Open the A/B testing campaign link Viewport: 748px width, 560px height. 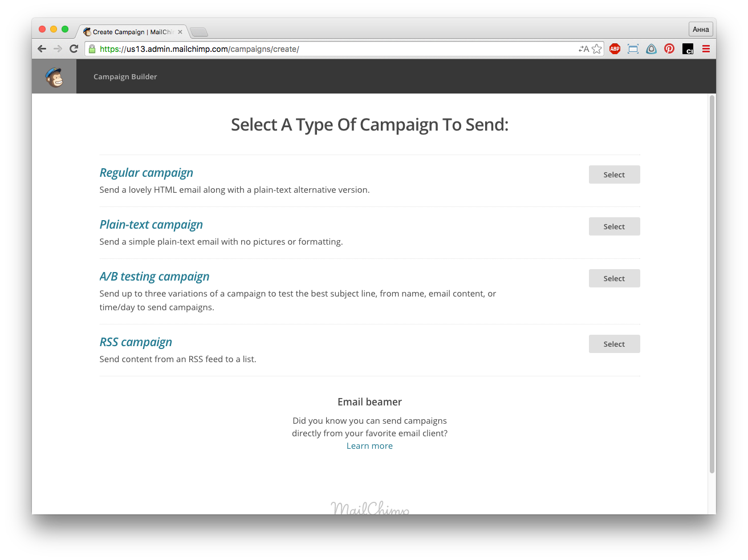(x=155, y=277)
